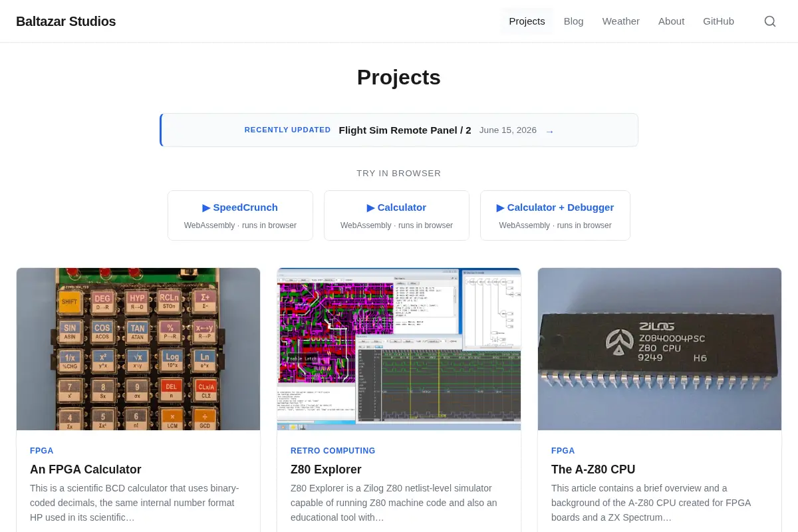Viewport: 798px width, 532px height.
Task: Open the An FPGA Calculator title
Action: point(86,469)
